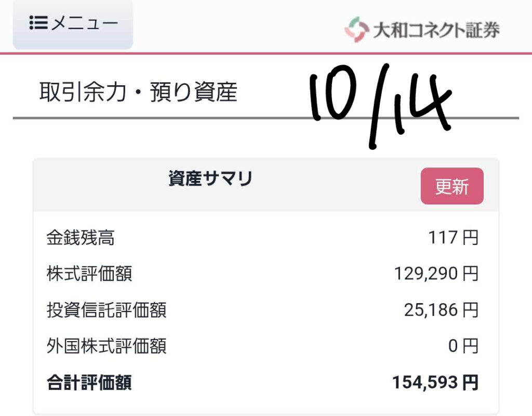Select the 株式評価額 row label
The width and height of the screenshot is (532, 416).
tap(89, 274)
